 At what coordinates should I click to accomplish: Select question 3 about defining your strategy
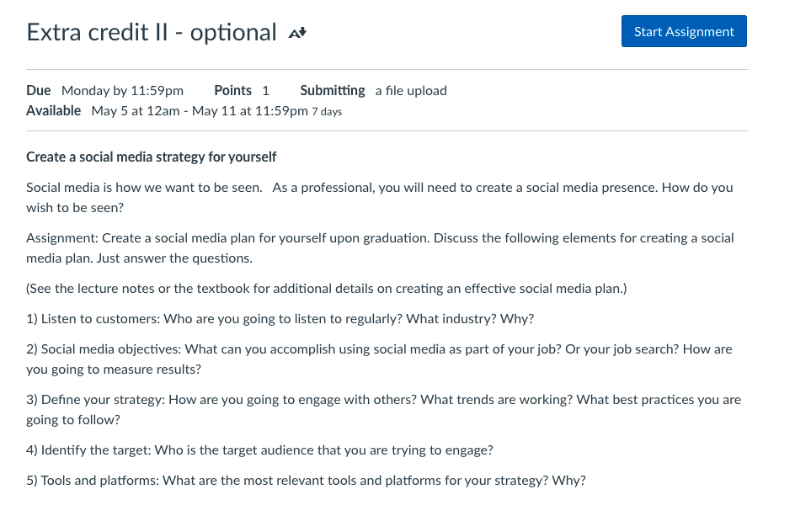[383, 399]
